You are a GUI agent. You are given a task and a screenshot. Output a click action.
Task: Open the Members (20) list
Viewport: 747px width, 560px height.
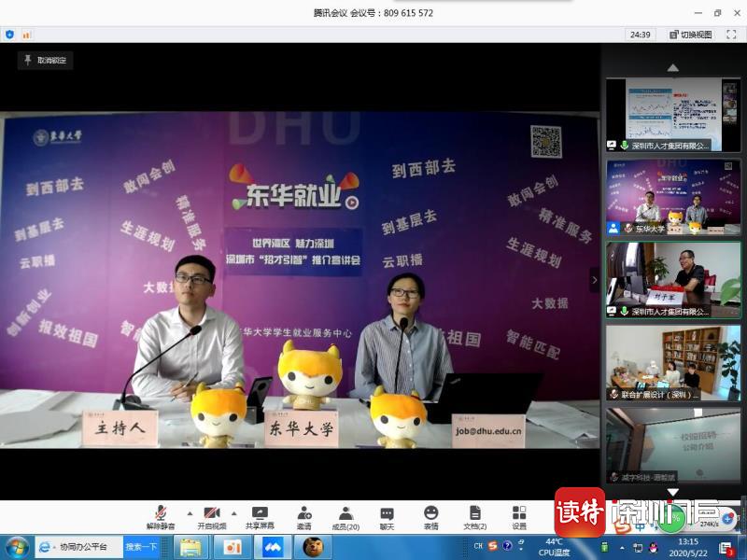point(345,518)
